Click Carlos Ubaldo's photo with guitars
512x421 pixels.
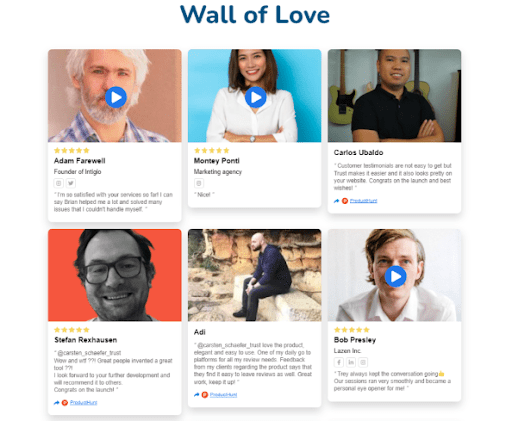point(394,96)
